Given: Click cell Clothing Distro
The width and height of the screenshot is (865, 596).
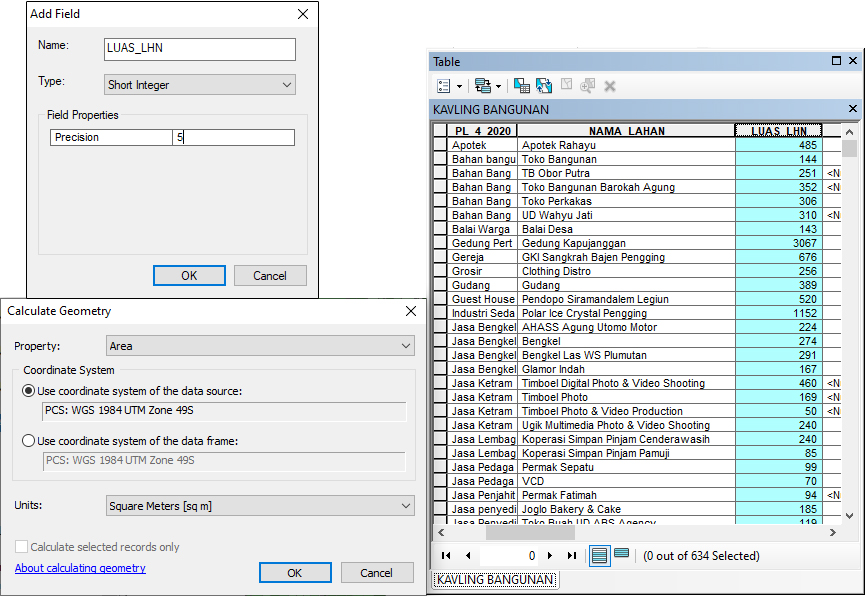Looking at the screenshot, I should (x=626, y=271).
